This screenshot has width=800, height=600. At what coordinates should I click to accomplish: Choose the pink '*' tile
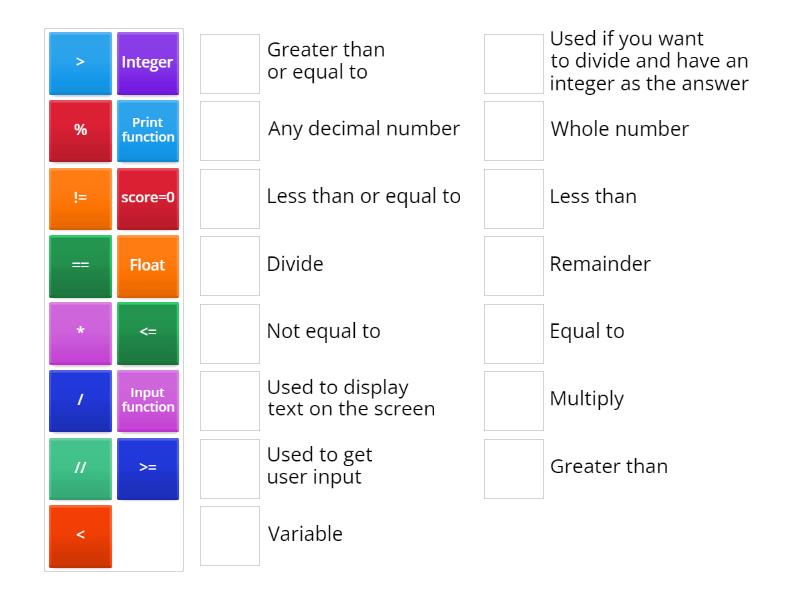click(80, 333)
